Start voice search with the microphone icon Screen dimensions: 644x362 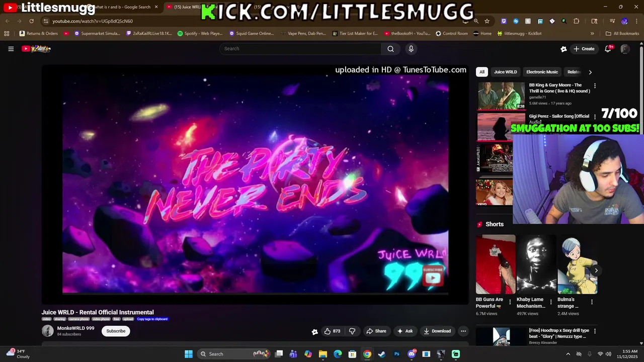point(411,49)
